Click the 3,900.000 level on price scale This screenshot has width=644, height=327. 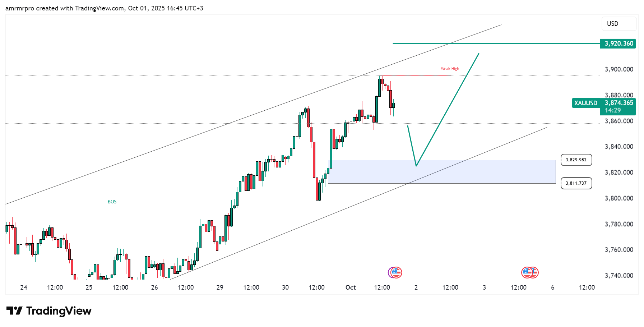[x=619, y=69]
